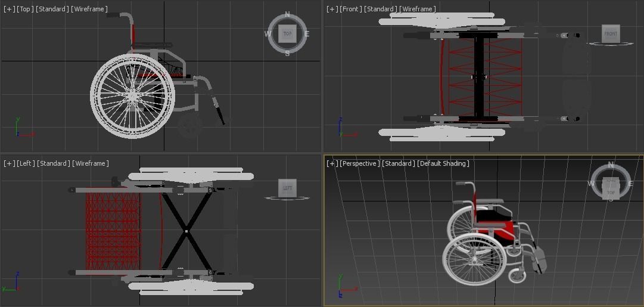
Task: Open [Standard] menu in the Front viewport
Action: coord(381,8)
